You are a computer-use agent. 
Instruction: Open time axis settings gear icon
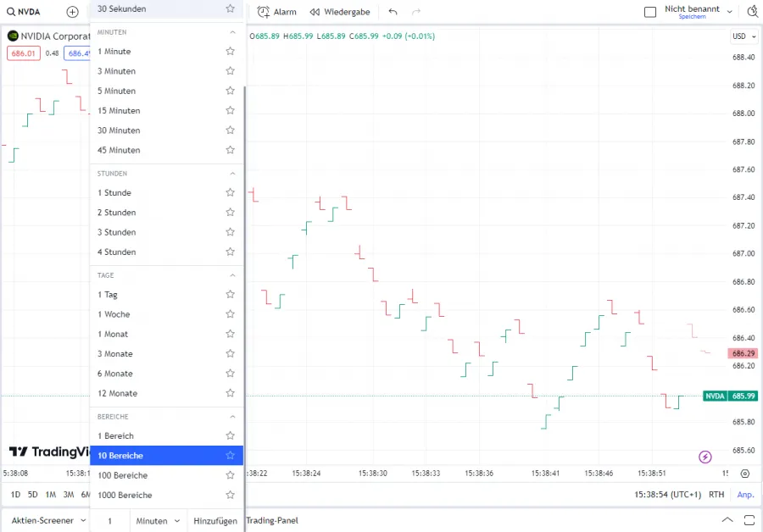pyautogui.click(x=744, y=474)
